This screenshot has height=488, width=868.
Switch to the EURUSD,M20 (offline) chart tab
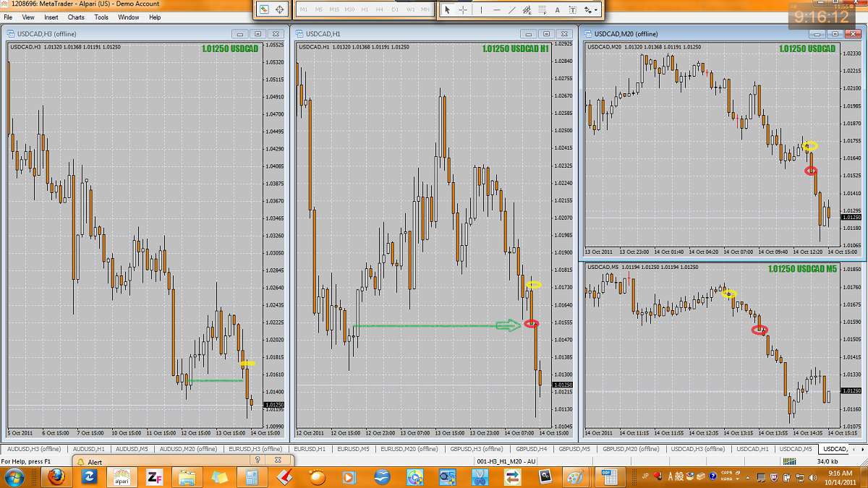409,449
